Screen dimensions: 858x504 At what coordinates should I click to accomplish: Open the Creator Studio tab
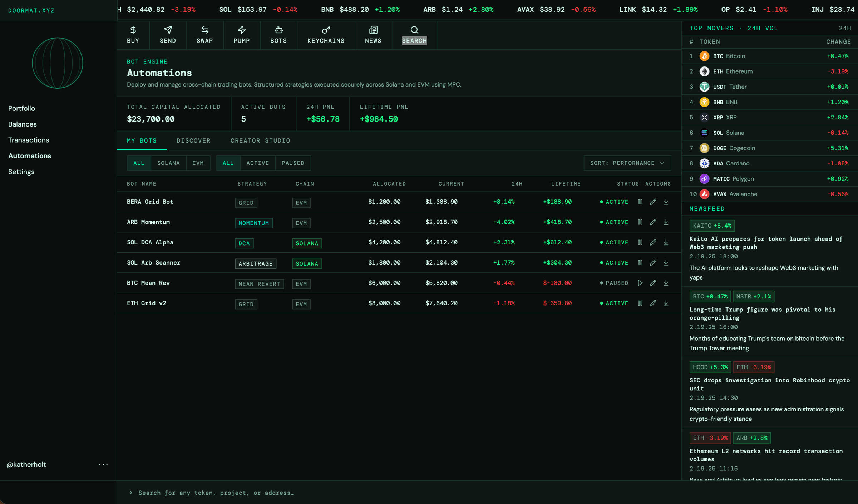click(260, 140)
